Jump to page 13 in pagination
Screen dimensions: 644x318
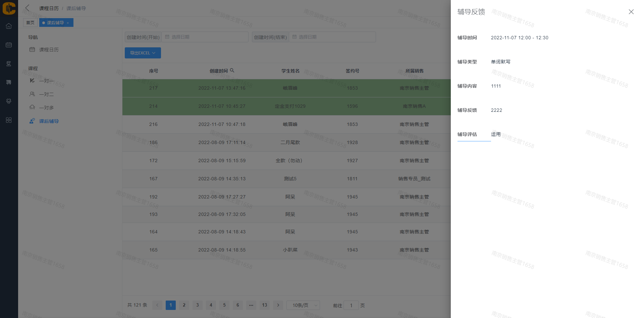point(264,305)
